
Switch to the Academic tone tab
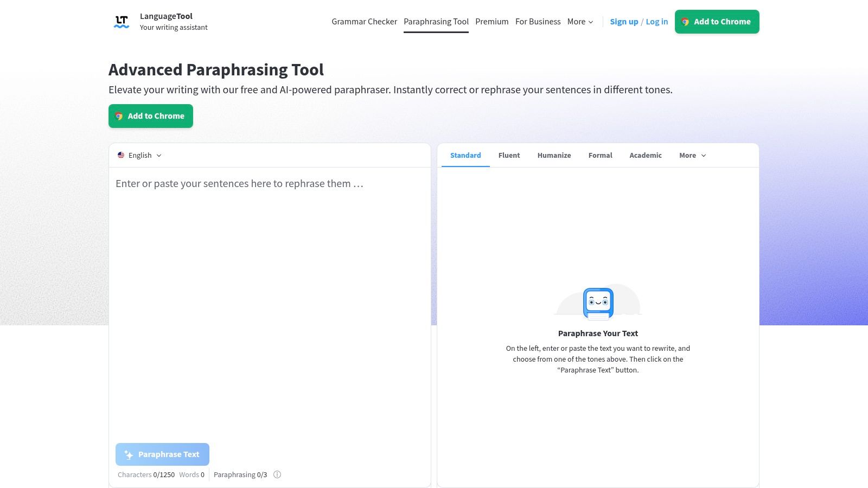click(x=645, y=155)
